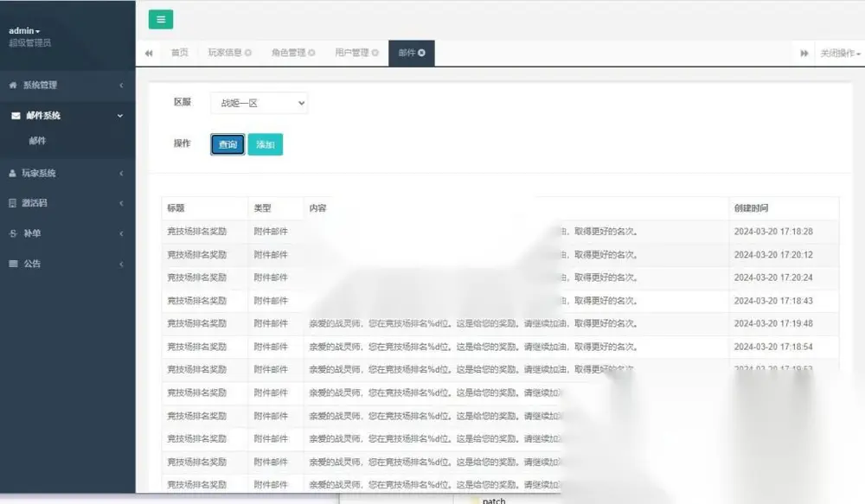Close the 用户管理 tab with its x icon
The height and width of the screenshot is (504, 865).
coord(375,53)
